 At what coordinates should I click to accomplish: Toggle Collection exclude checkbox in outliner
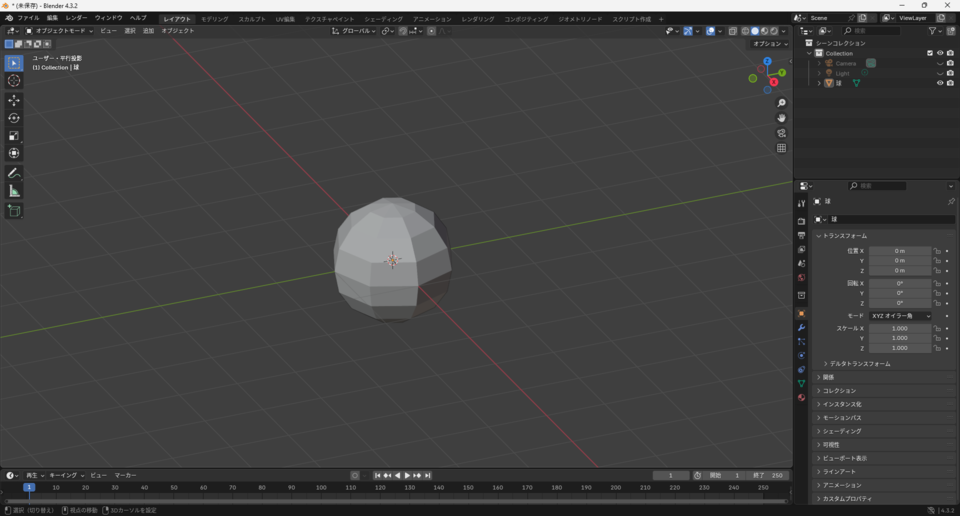[x=930, y=53]
